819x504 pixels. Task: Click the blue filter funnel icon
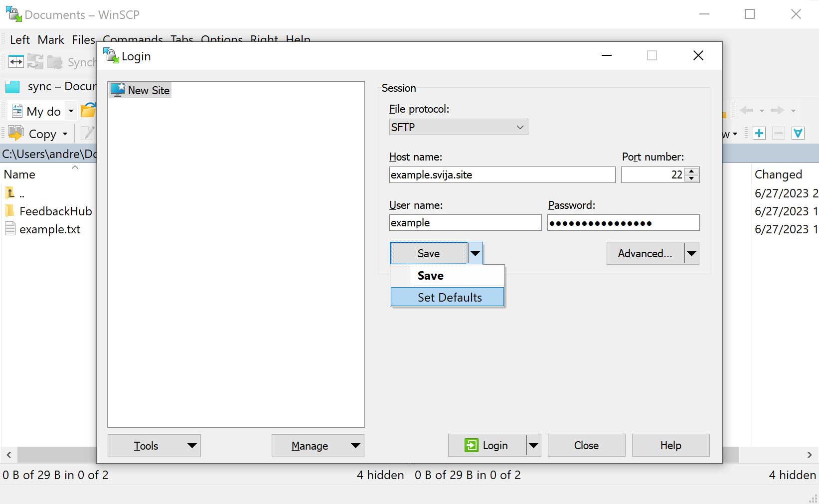click(x=798, y=133)
